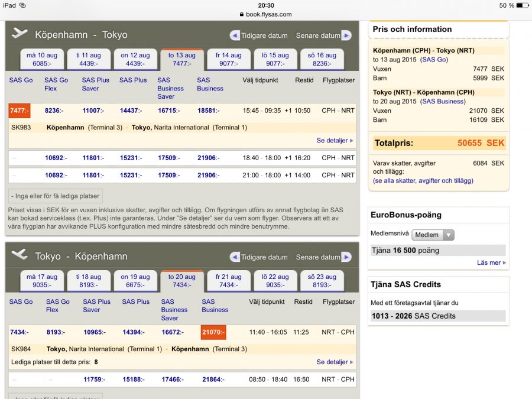Switch to on 19 aug return tab

click(x=135, y=281)
